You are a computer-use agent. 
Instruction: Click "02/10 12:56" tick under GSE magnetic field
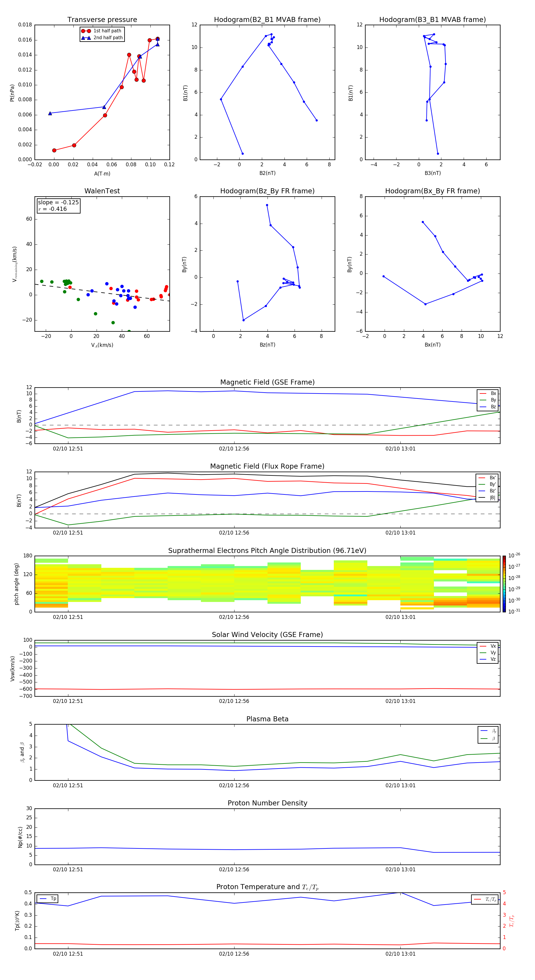(234, 449)
